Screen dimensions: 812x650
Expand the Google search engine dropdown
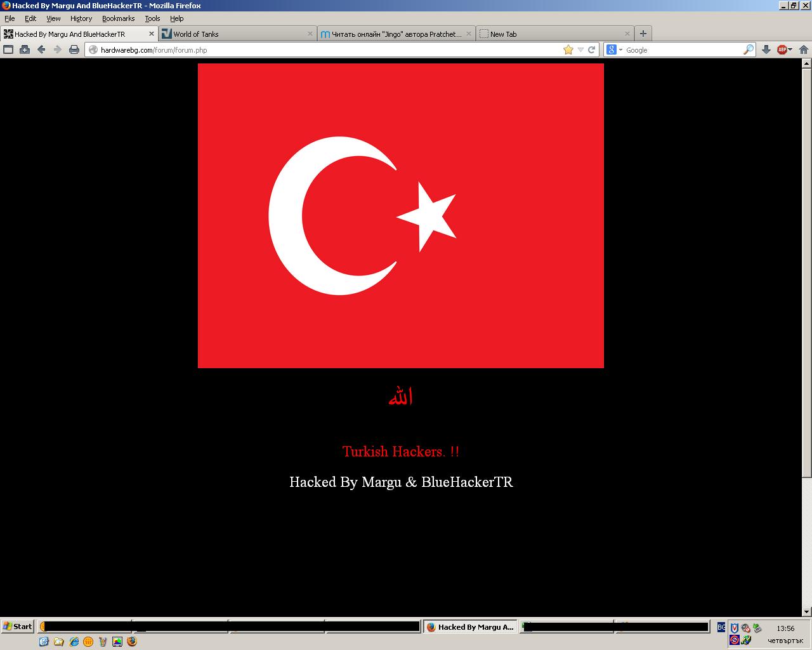pyautogui.click(x=614, y=50)
